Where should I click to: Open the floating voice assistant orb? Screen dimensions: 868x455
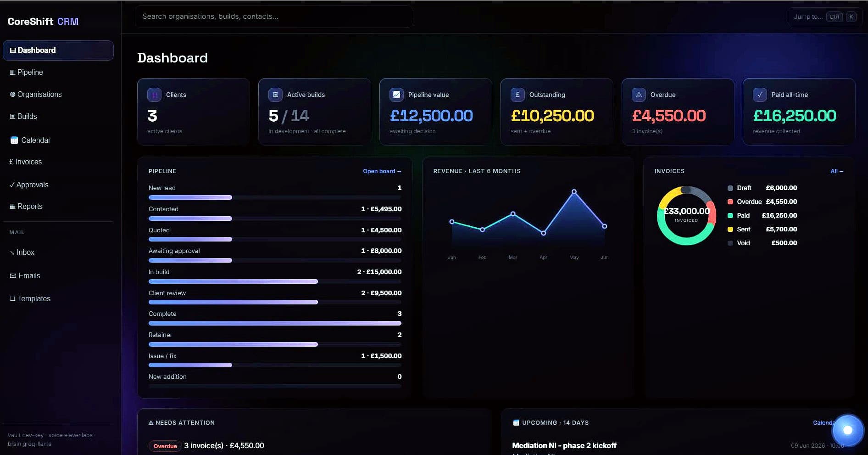click(848, 430)
